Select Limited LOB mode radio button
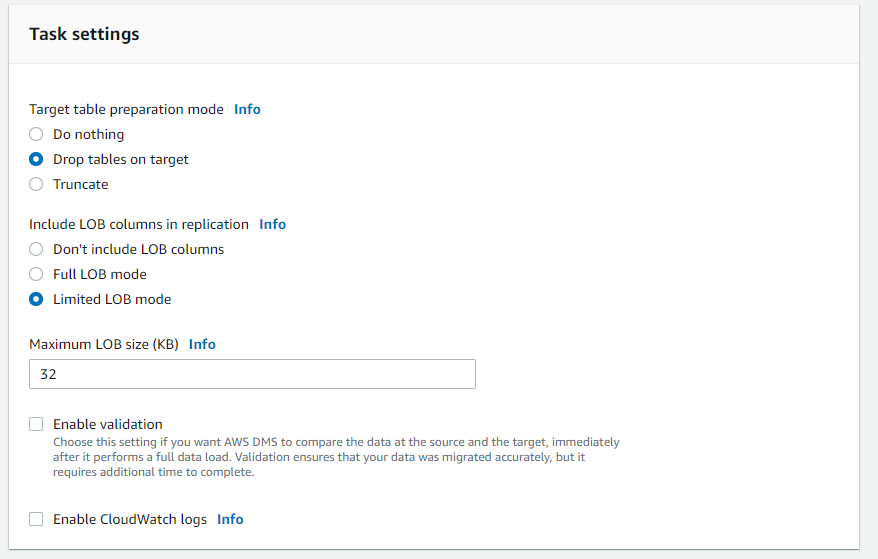 [36, 299]
